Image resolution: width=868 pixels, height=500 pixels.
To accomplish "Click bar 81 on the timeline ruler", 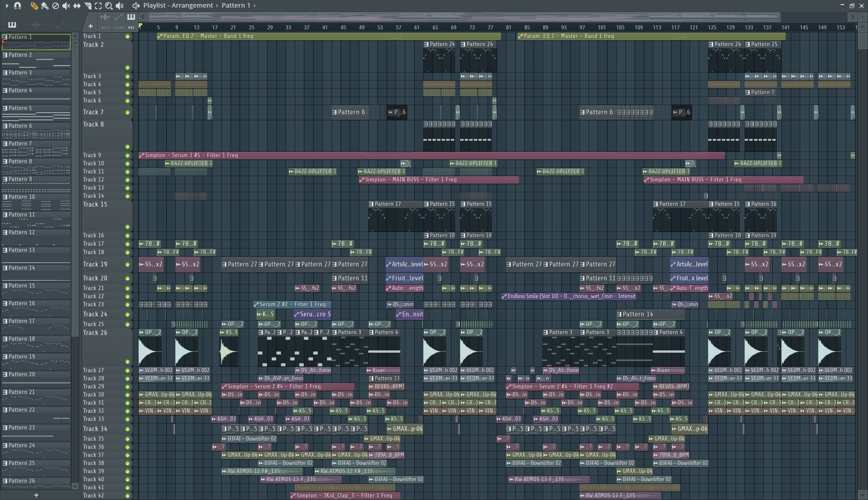I will [508, 27].
